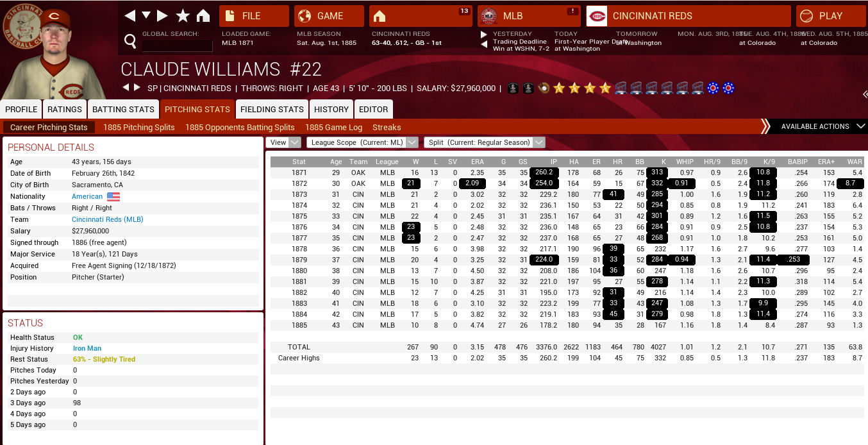Click the bookmark star icon
This screenshot has width=868, height=445.
pos(183,16)
